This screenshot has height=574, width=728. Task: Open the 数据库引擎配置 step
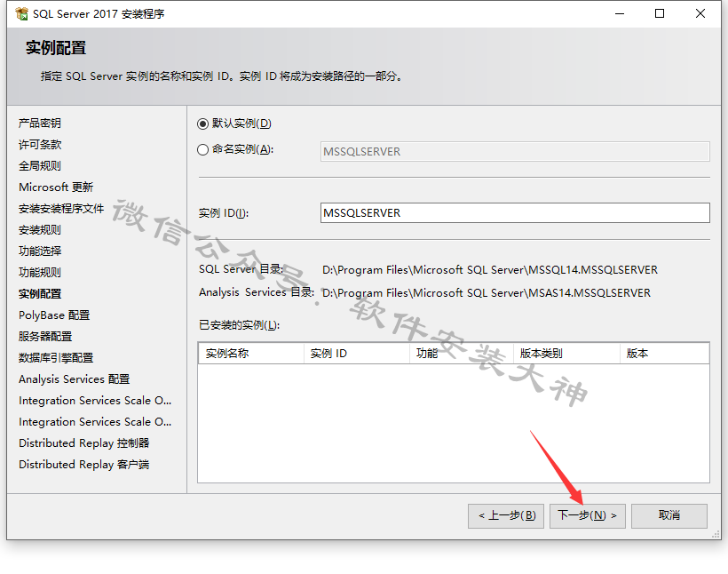(x=56, y=358)
